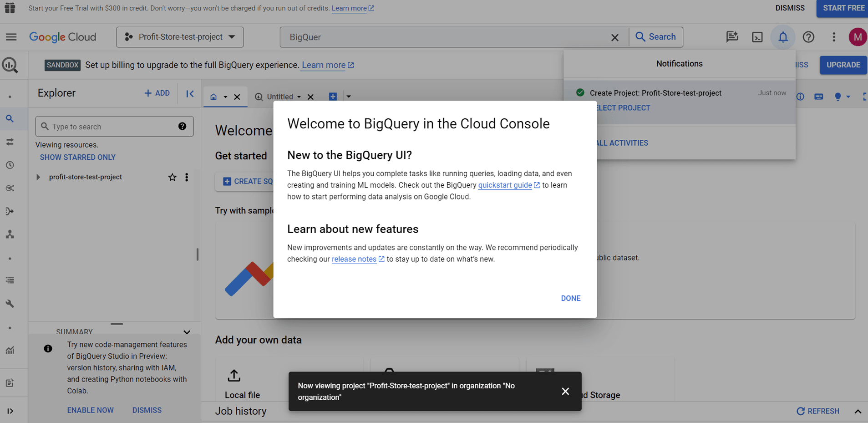Select the home tab
Viewport: 868px width, 423px height.
pyautogui.click(x=213, y=97)
